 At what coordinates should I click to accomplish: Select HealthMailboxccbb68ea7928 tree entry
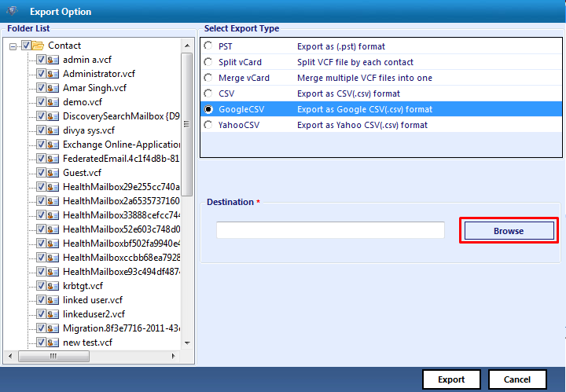[x=121, y=258]
